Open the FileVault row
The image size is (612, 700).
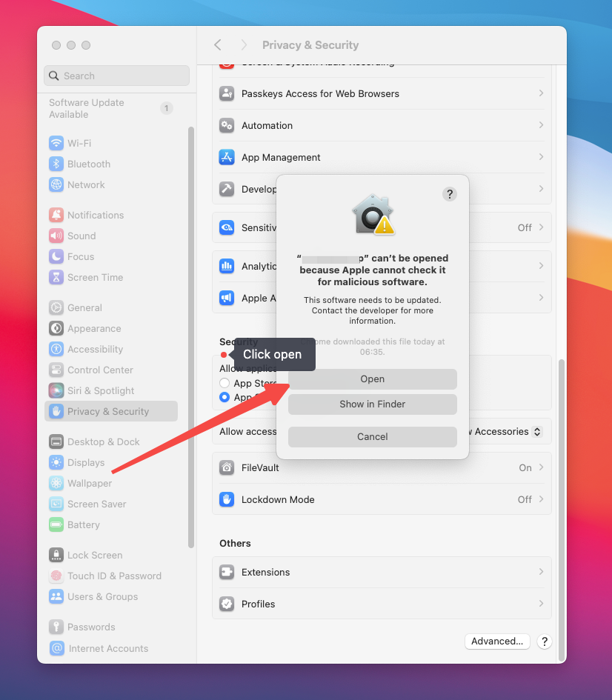tap(382, 468)
